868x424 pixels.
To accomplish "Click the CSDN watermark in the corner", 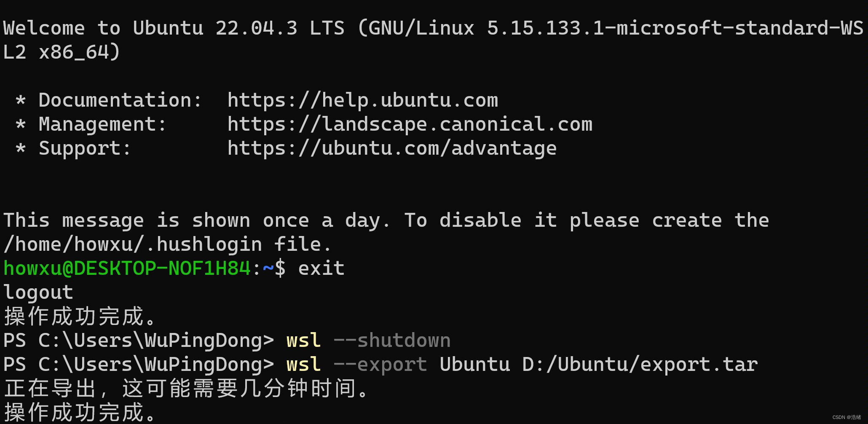I will tap(846, 417).
